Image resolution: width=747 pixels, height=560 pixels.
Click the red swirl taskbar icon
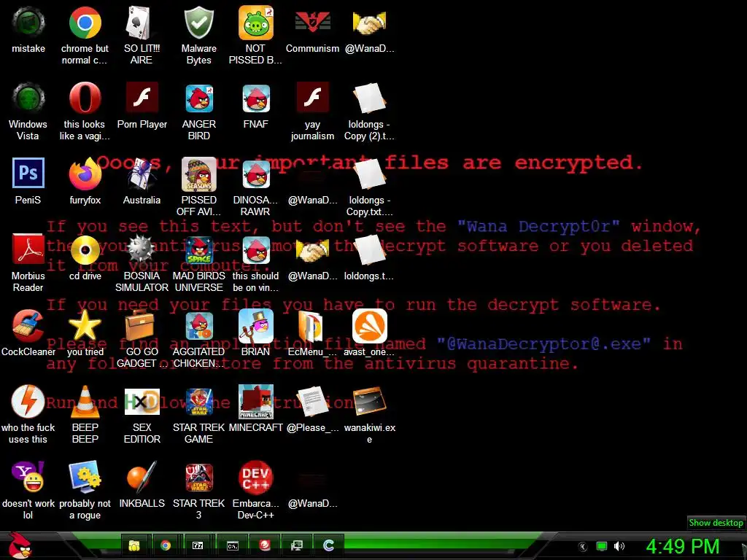[264, 545]
